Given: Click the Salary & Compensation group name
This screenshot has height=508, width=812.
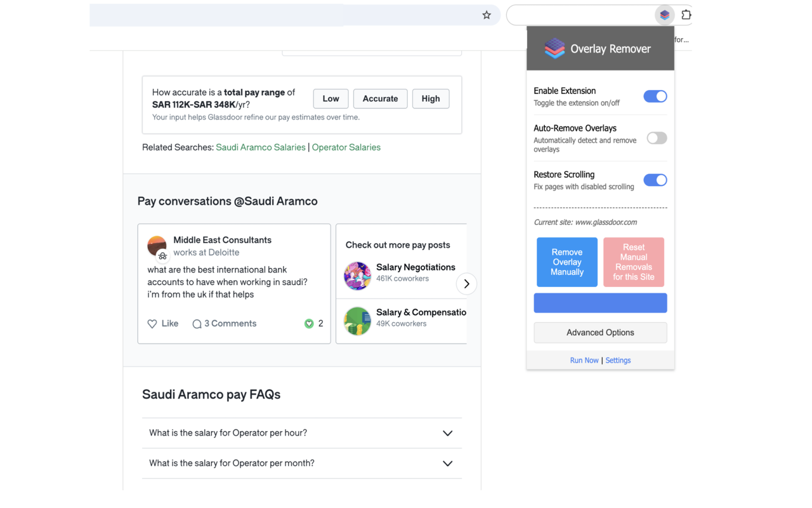Looking at the screenshot, I should (x=421, y=312).
